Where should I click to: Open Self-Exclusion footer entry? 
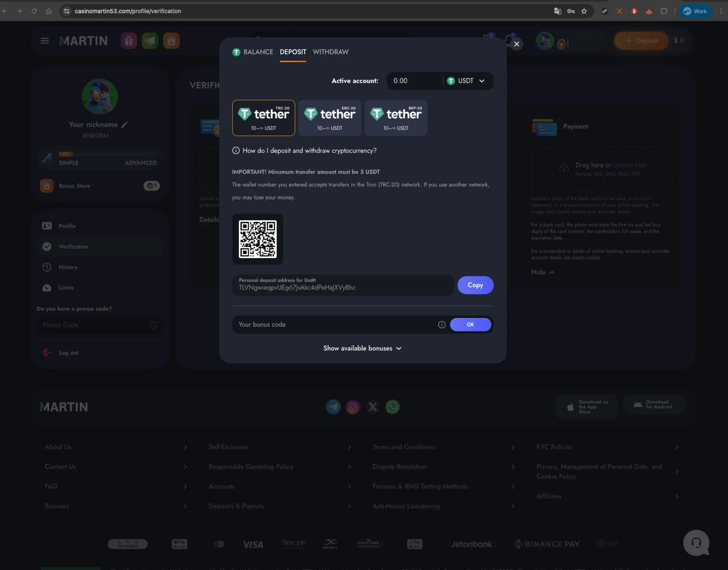click(x=280, y=447)
